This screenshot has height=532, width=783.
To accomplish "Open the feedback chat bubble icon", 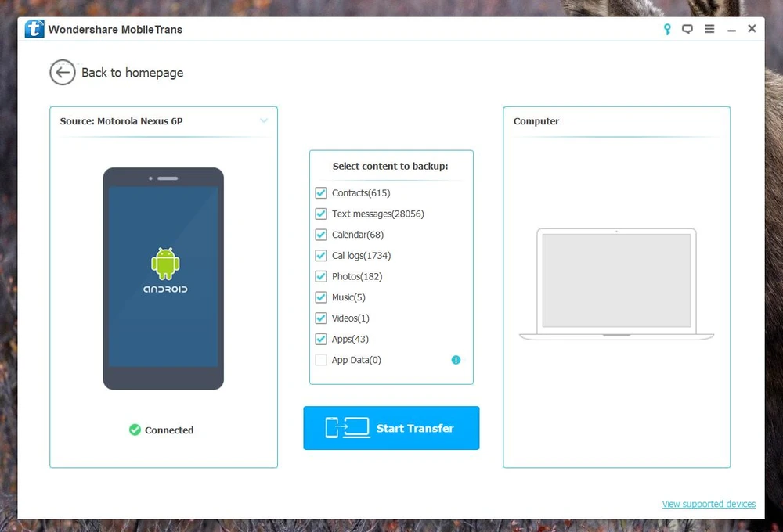I will click(x=687, y=30).
